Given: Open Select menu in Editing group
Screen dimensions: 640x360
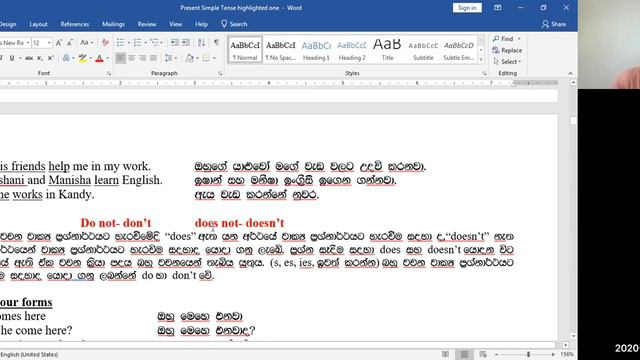Looking at the screenshot, I should [x=507, y=62].
